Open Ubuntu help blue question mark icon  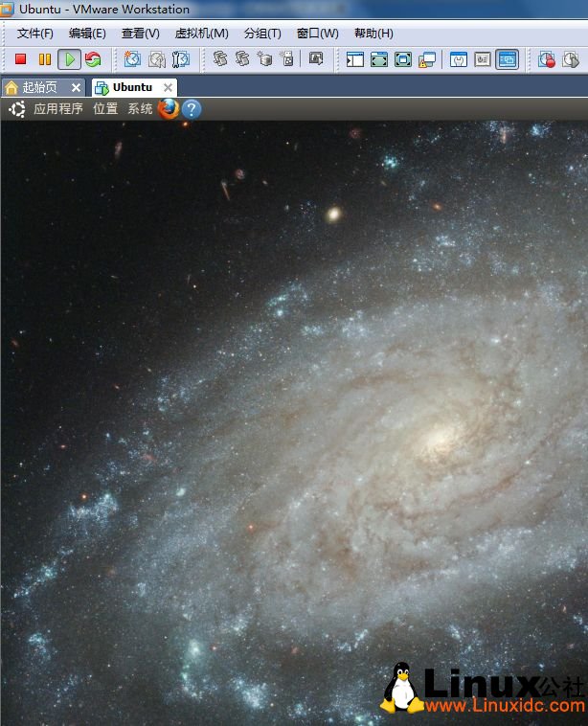pyautogui.click(x=192, y=110)
